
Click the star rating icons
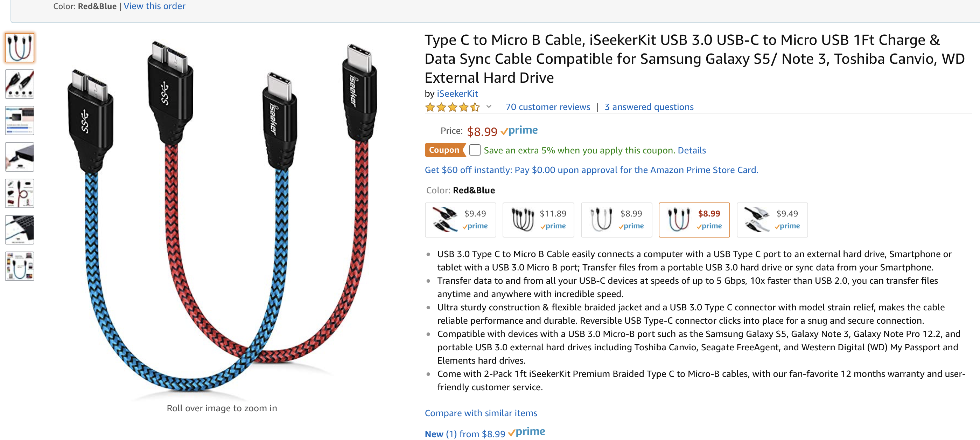[x=452, y=107]
